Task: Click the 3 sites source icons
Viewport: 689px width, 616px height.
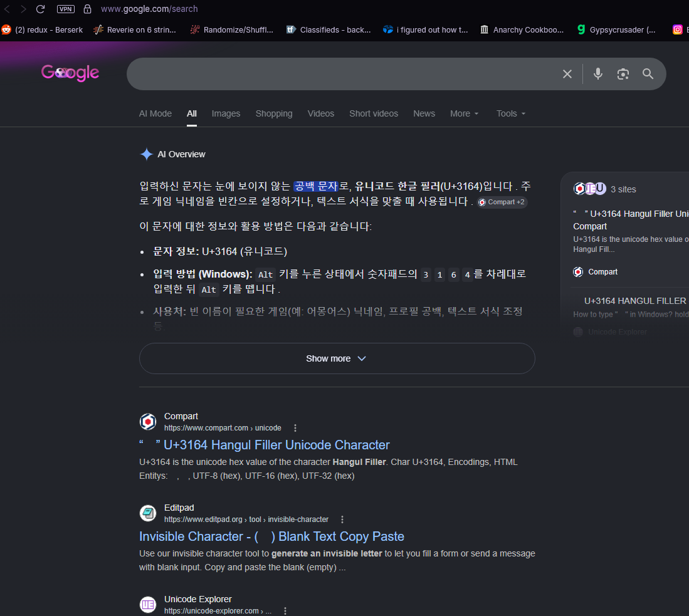Action: click(x=590, y=189)
